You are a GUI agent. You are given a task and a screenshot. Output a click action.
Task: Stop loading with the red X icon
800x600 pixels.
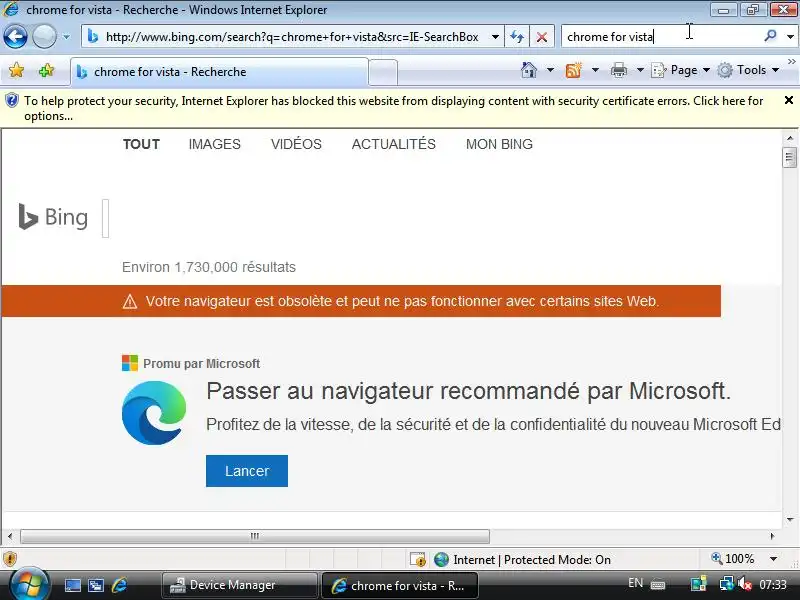(x=542, y=37)
